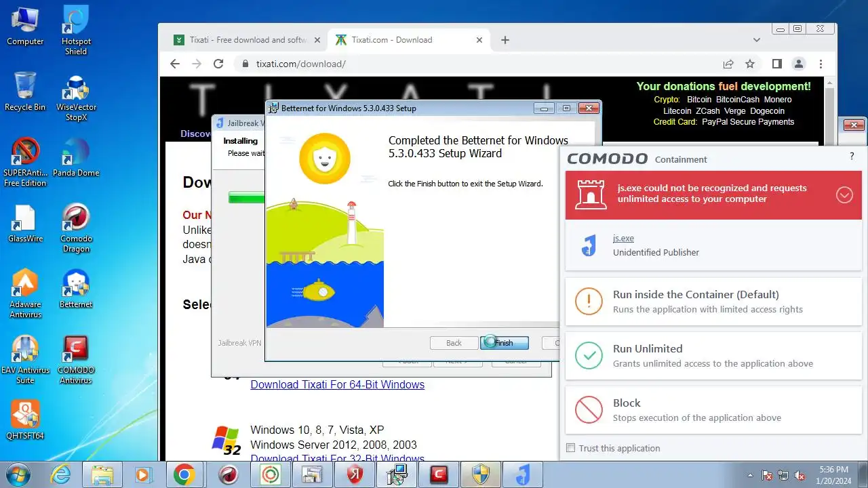Image resolution: width=868 pixels, height=488 pixels.
Task: Open the js.exe file link
Action: [623, 239]
